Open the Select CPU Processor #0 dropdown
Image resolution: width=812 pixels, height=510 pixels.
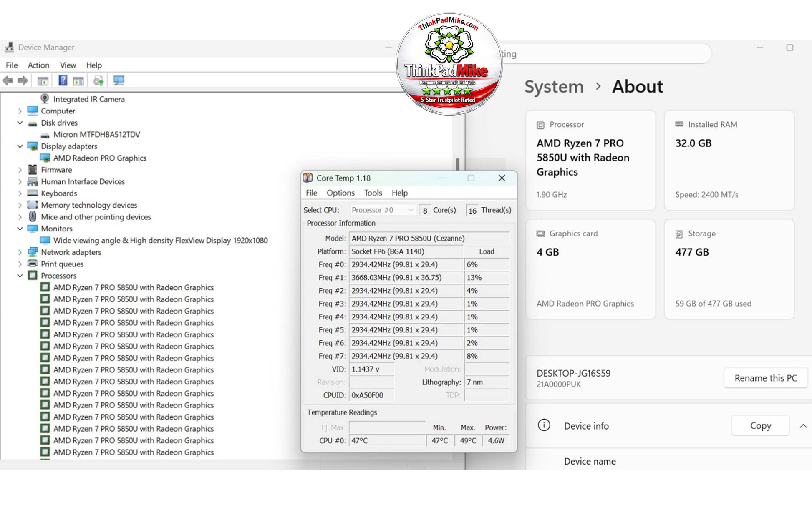click(x=382, y=210)
